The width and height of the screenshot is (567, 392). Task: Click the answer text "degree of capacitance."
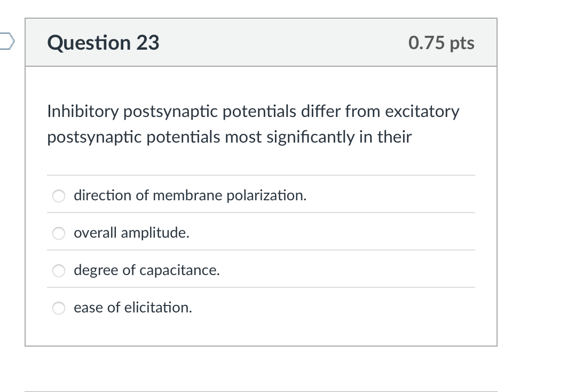[x=146, y=270]
